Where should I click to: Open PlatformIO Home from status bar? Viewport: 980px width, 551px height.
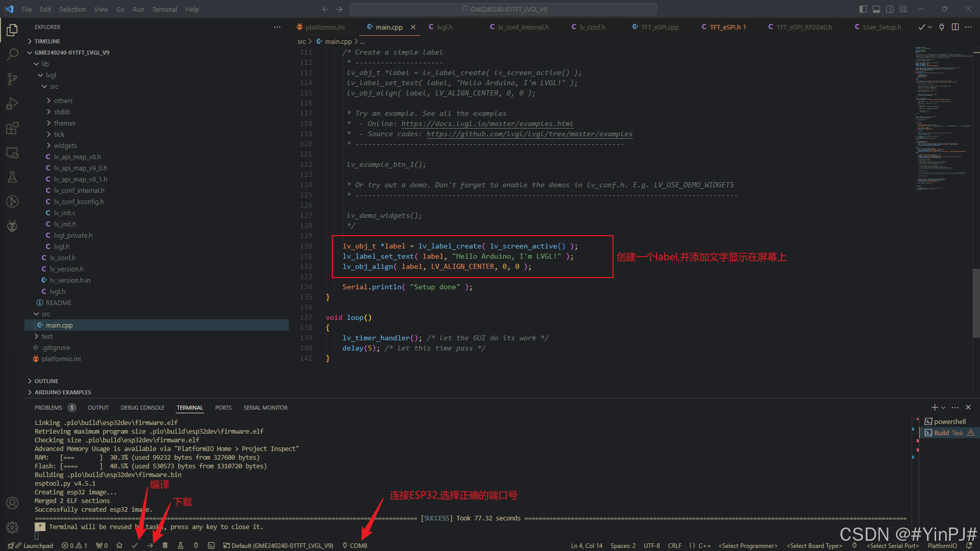(x=119, y=545)
